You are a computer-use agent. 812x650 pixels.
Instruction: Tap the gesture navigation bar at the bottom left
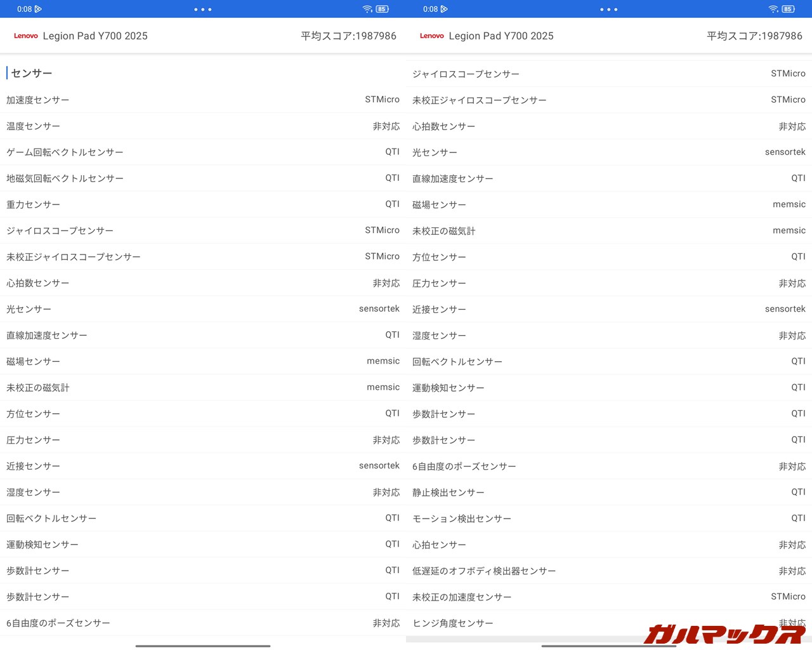[x=202, y=646]
